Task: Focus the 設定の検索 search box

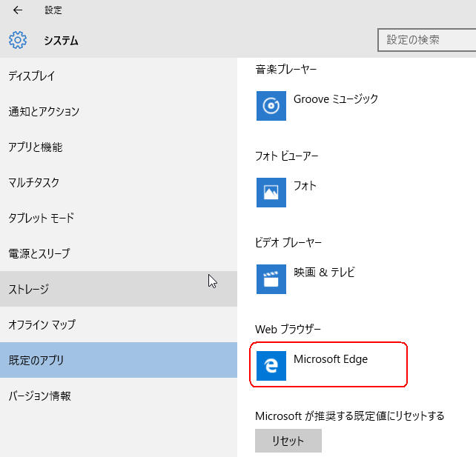Action: (x=426, y=40)
